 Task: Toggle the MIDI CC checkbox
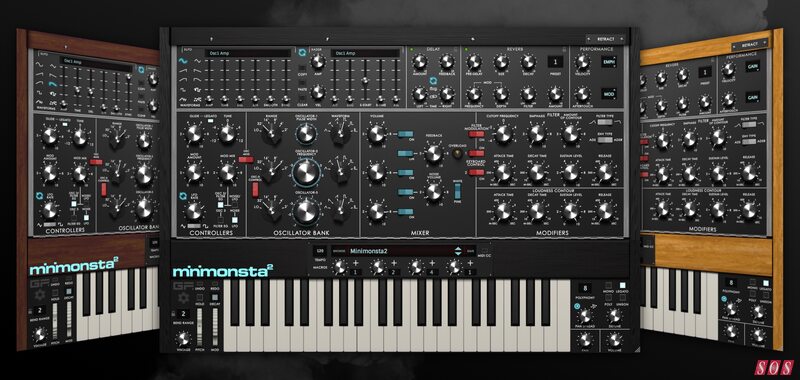point(485,250)
